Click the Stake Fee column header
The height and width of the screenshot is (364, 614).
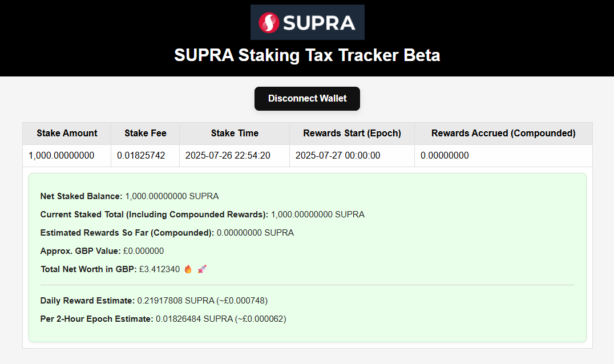[146, 134]
